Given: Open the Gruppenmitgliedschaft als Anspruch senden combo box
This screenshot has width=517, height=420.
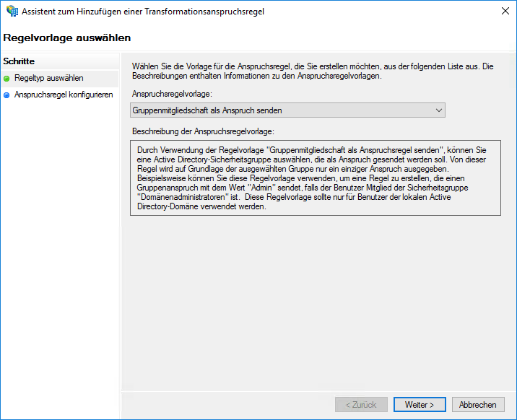Looking at the screenshot, I should pyautogui.click(x=287, y=110).
